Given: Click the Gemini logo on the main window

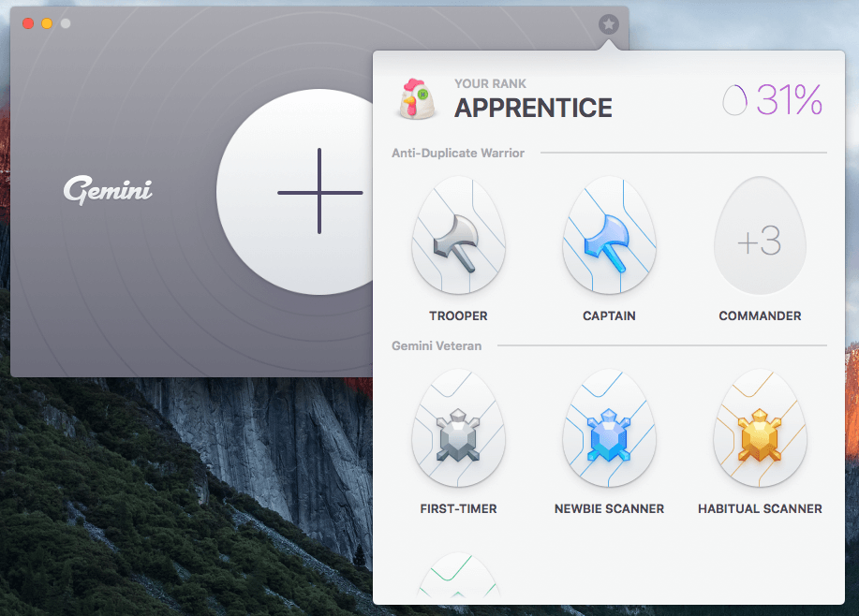Looking at the screenshot, I should pos(107,191).
